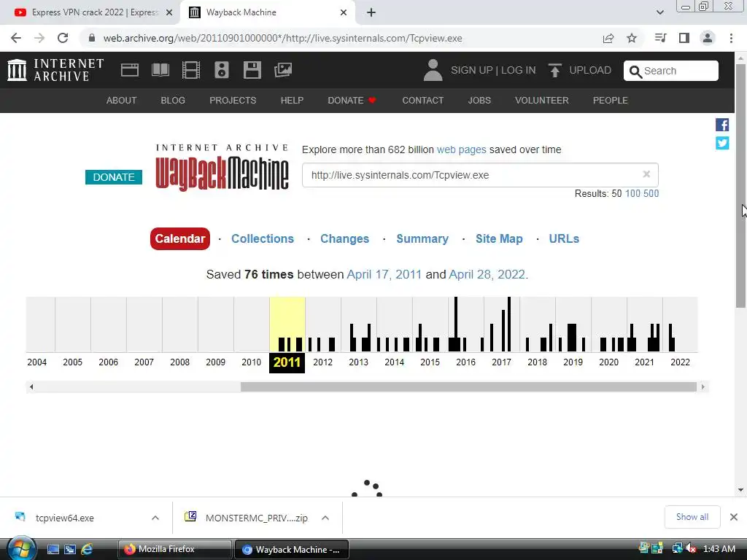Open the ABOUT menu item
This screenshot has height=560, width=747.
click(x=122, y=101)
